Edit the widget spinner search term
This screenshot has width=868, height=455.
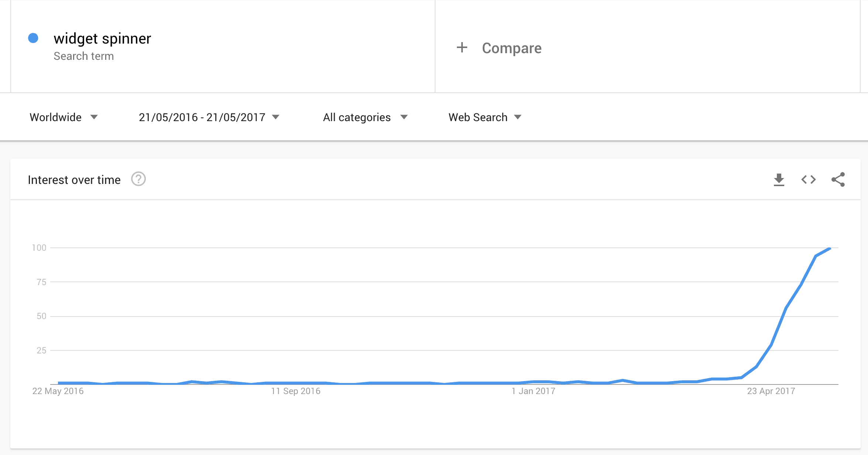(x=102, y=38)
